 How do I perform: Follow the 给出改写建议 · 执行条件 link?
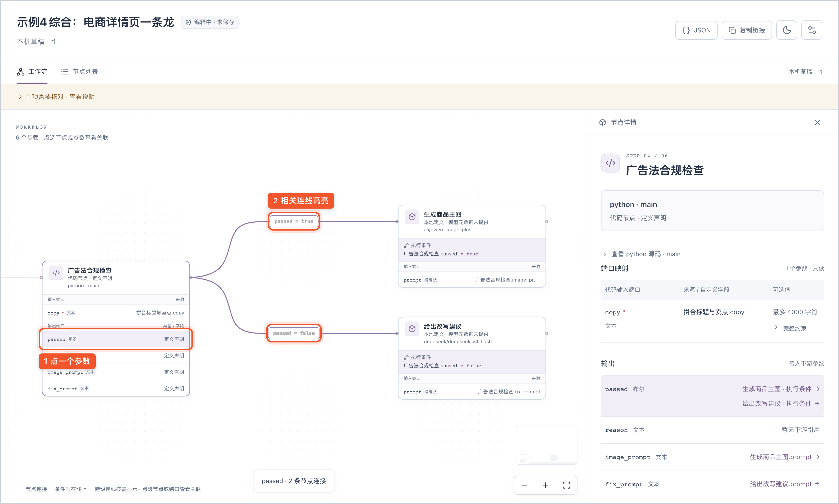781,403
